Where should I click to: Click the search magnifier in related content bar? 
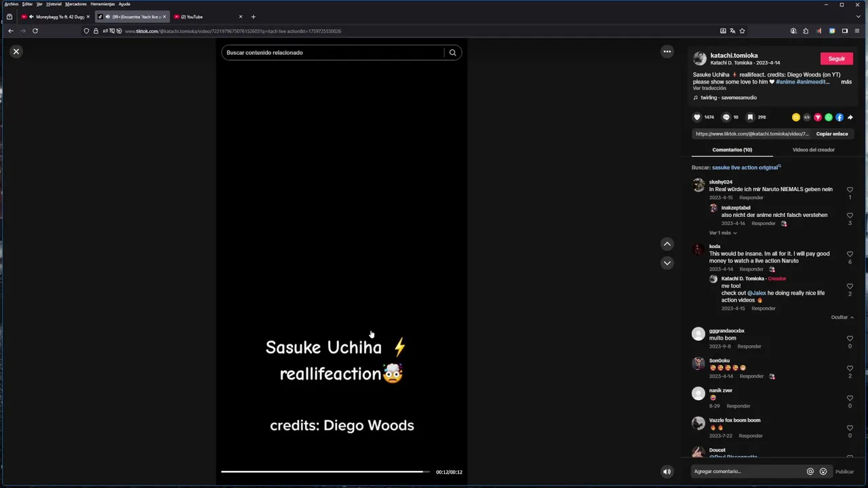[x=452, y=53]
